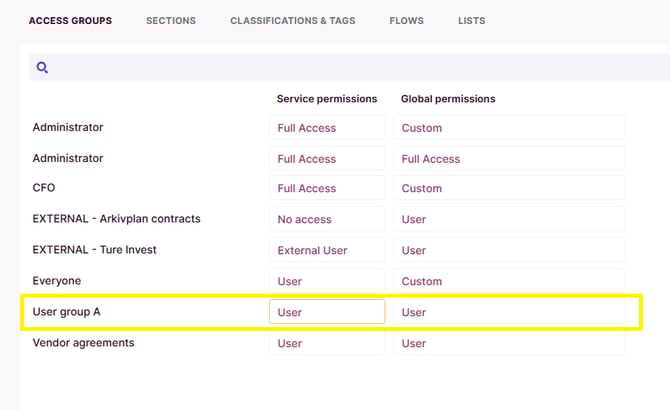Select the User group A name
The width and height of the screenshot is (670, 410).
click(66, 312)
